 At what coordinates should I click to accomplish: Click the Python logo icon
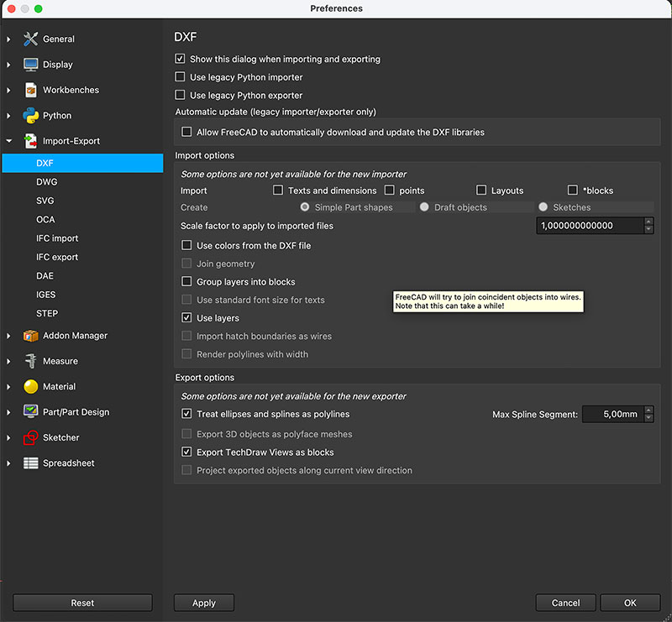point(30,116)
